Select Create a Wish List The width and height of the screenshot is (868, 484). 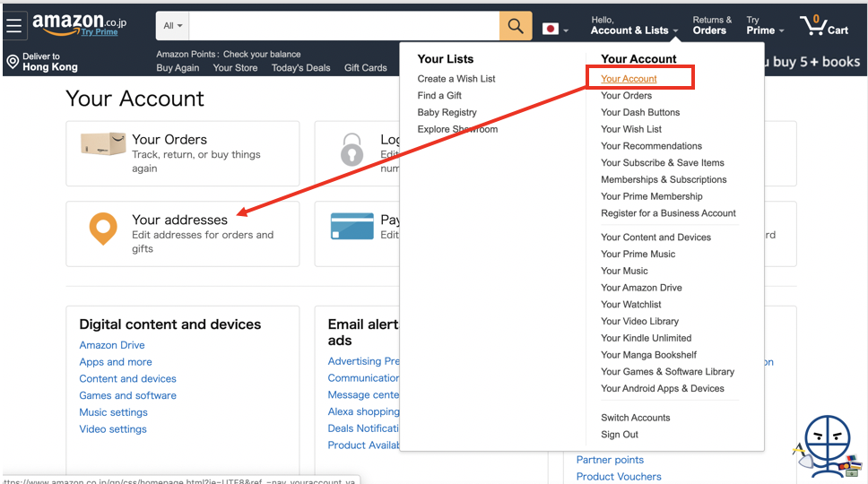pos(456,79)
